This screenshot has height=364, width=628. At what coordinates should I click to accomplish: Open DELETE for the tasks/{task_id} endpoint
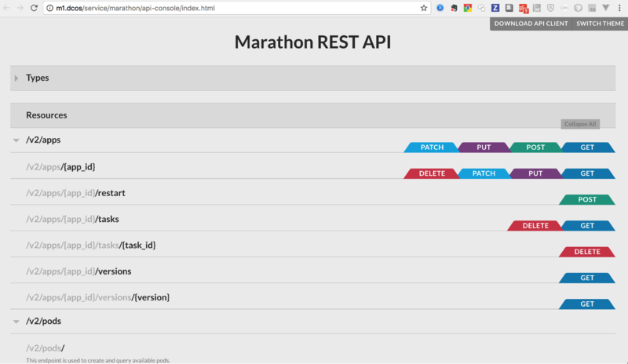(587, 252)
